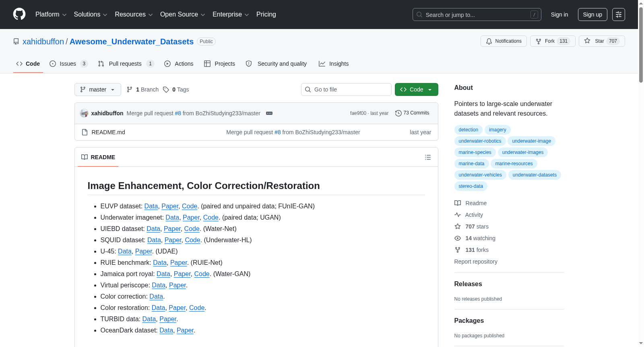Image resolution: width=644 pixels, height=347 pixels.
Task: Open the GitHub homepage logo
Action: (19, 15)
